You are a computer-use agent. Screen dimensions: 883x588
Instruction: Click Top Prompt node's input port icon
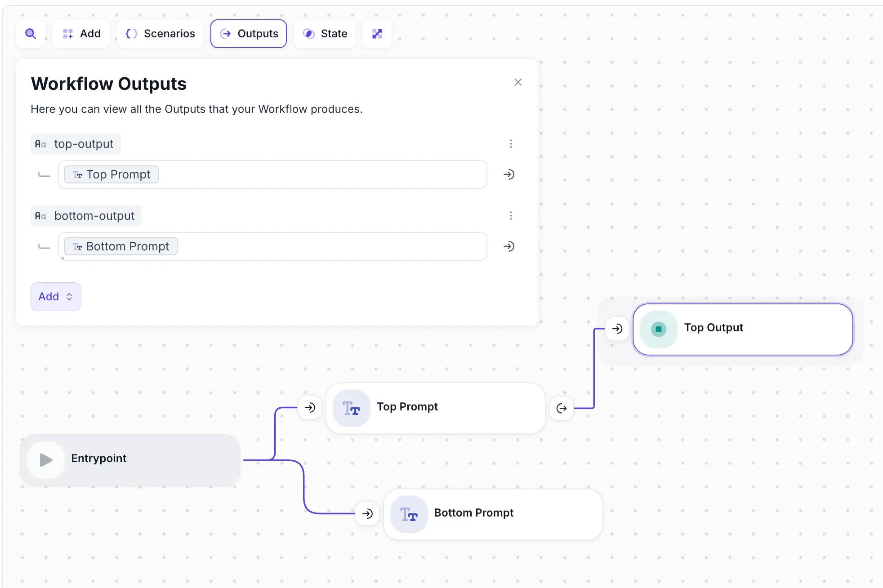point(310,408)
